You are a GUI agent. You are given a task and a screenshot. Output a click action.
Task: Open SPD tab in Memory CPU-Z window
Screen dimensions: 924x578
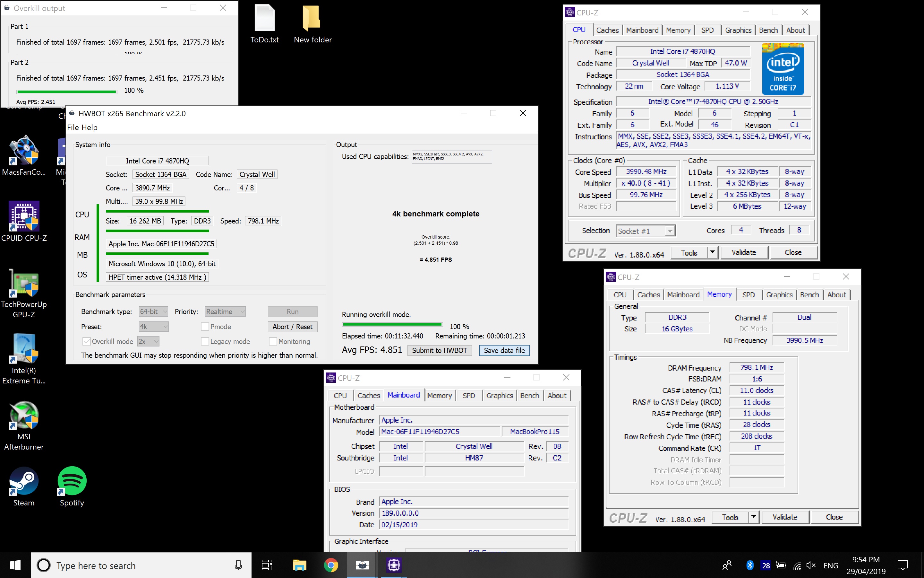pyautogui.click(x=749, y=295)
